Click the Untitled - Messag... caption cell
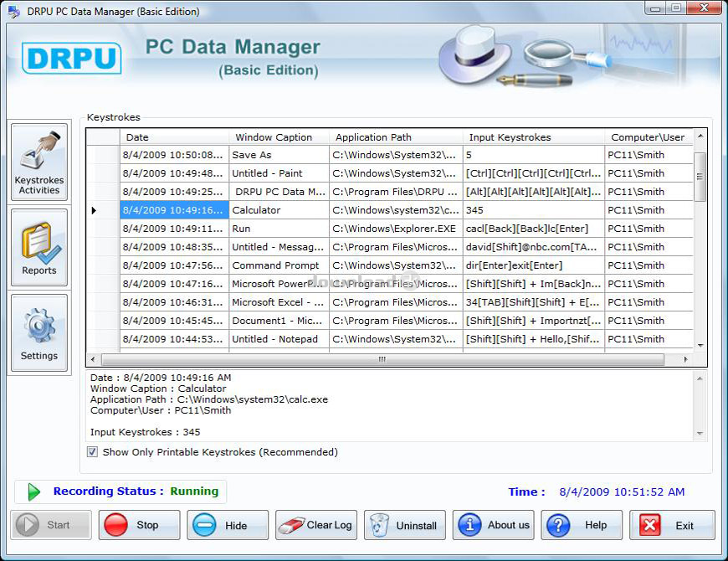The width and height of the screenshot is (728, 561). (279, 247)
